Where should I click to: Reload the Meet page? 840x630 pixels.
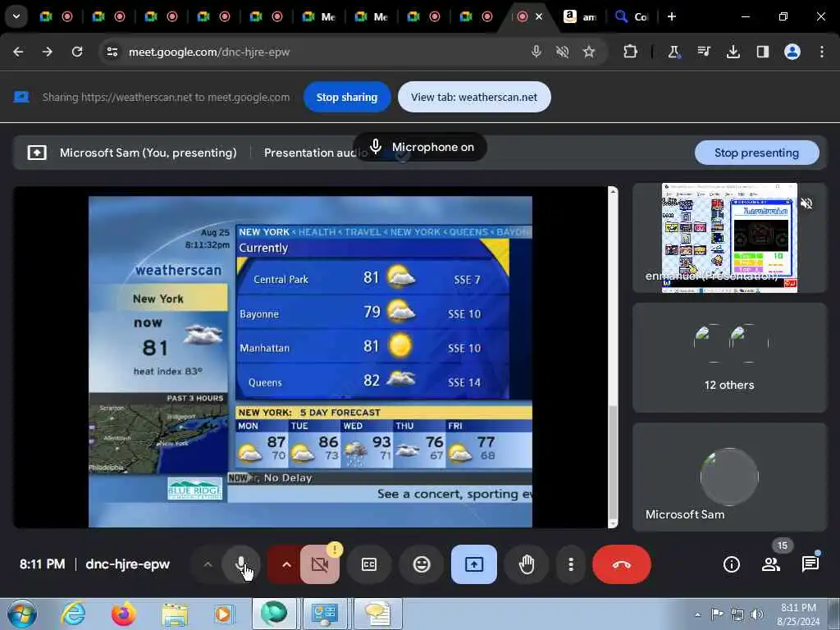pyautogui.click(x=77, y=52)
